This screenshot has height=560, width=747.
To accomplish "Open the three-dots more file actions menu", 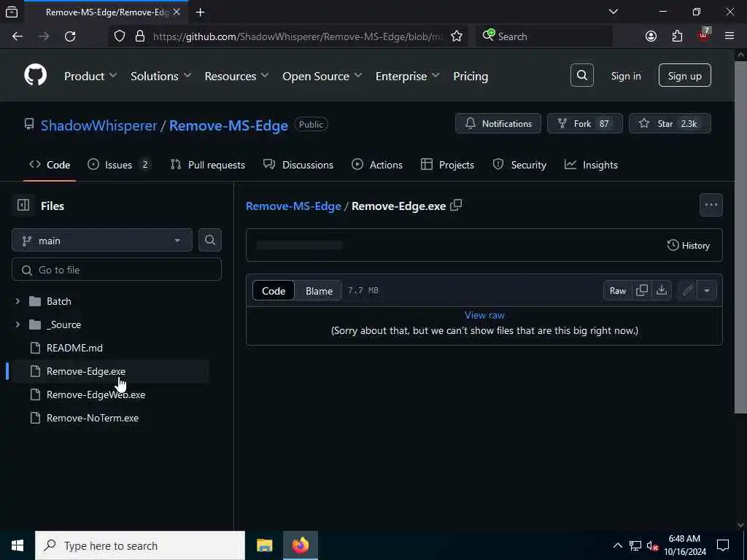I will [711, 205].
